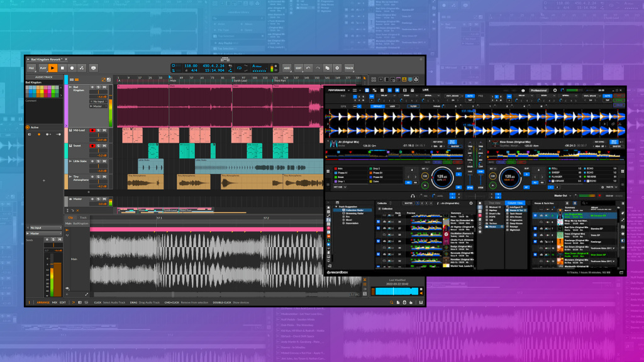Toggle the Active indicator in Bitwig inspector
This screenshot has height=362, width=644.
tap(28, 127)
